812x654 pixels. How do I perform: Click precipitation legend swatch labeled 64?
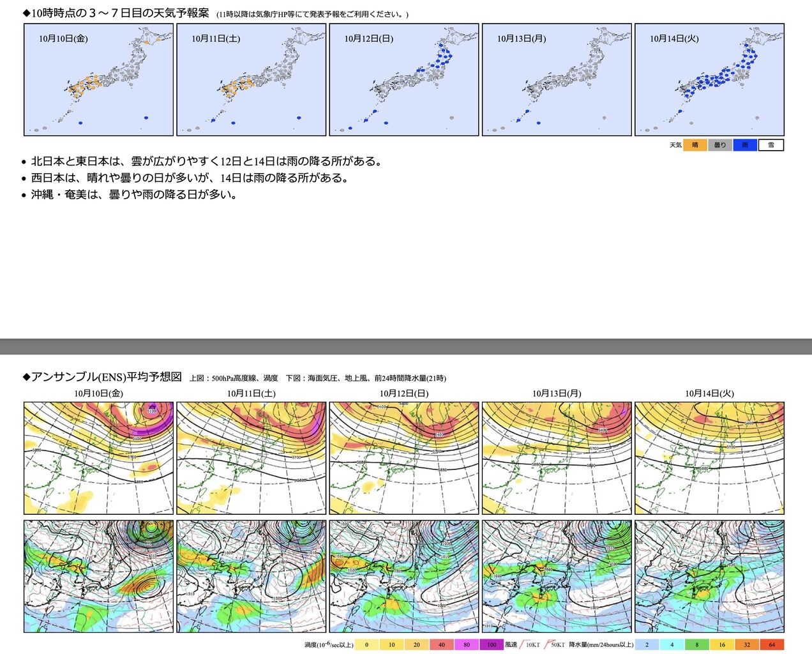(771, 644)
